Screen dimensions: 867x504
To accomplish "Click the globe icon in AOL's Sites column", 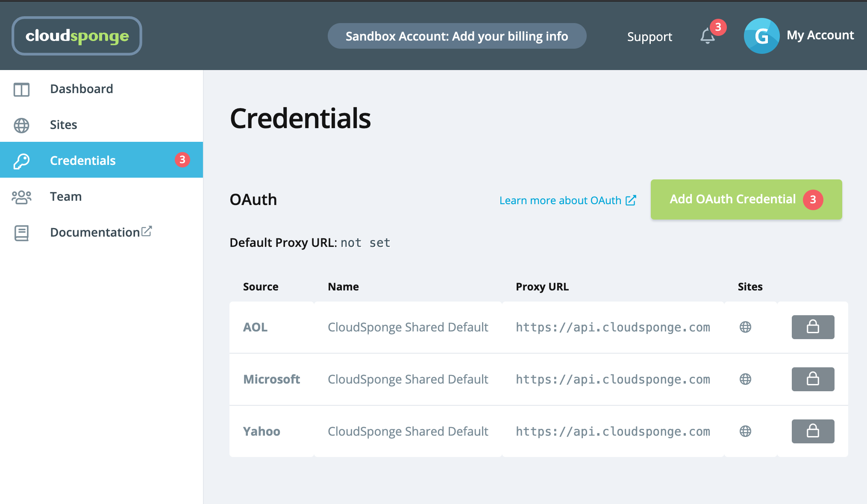I will [745, 327].
